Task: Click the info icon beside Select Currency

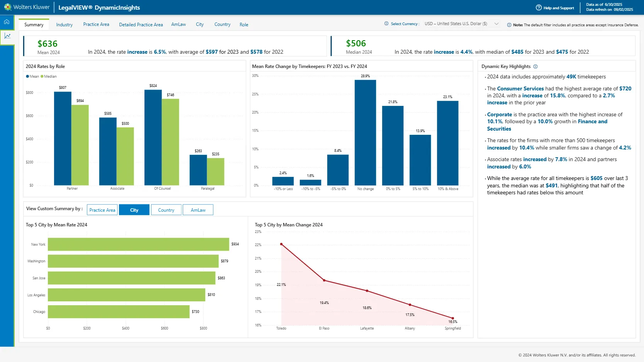Action: click(386, 24)
